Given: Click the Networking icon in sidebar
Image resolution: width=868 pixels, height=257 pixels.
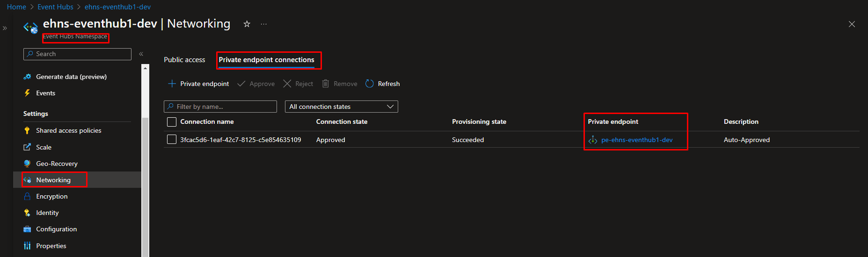Looking at the screenshot, I should [27, 180].
